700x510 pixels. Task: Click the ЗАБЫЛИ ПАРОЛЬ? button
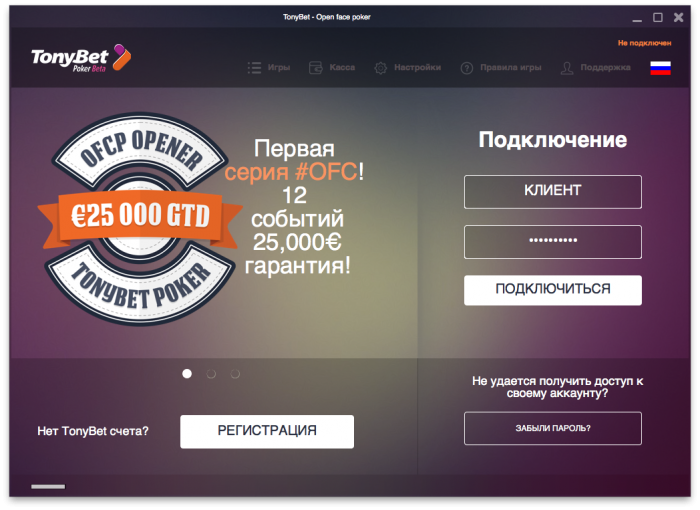coord(553,428)
